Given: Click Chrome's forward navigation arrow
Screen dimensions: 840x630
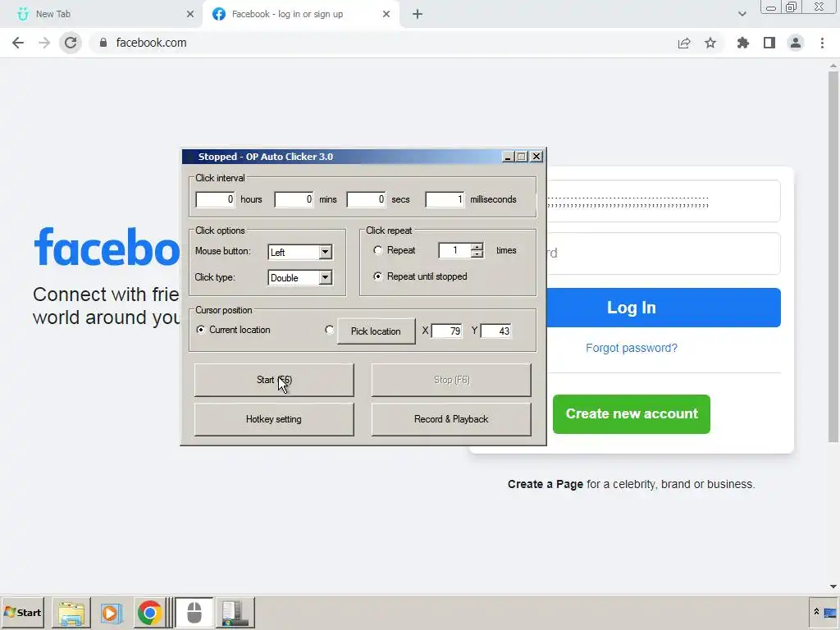Looking at the screenshot, I should pyautogui.click(x=44, y=43).
